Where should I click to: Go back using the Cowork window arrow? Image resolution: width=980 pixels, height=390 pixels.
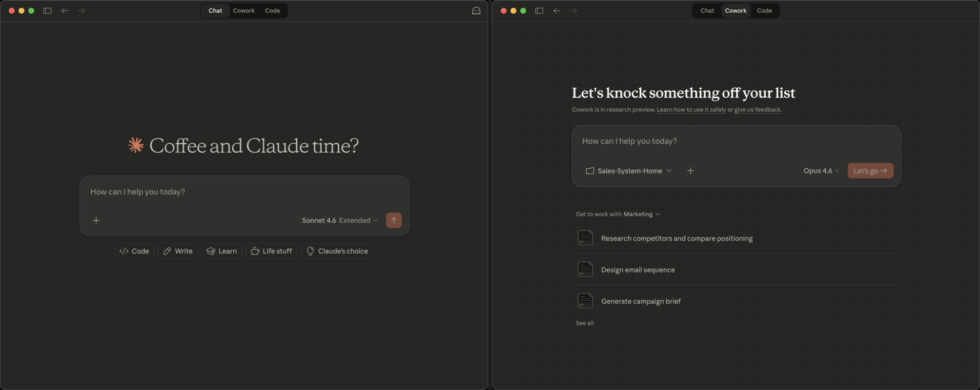click(556, 11)
